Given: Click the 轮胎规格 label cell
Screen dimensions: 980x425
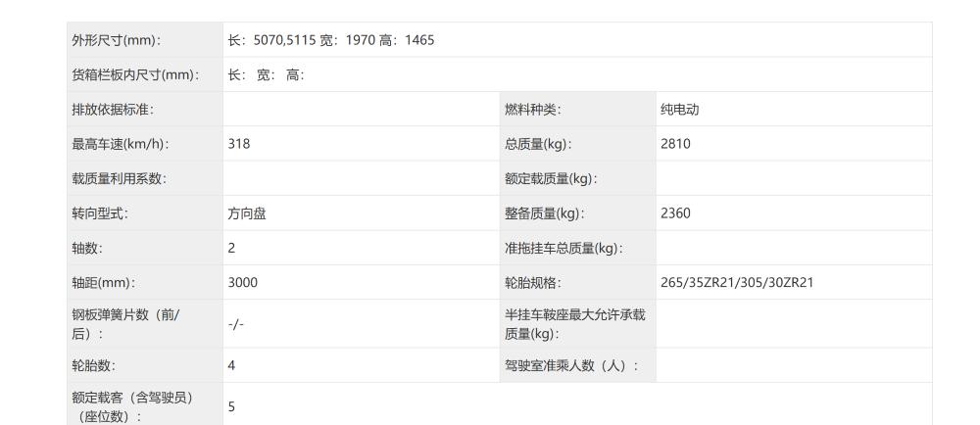Looking at the screenshot, I should (x=577, y=282).
